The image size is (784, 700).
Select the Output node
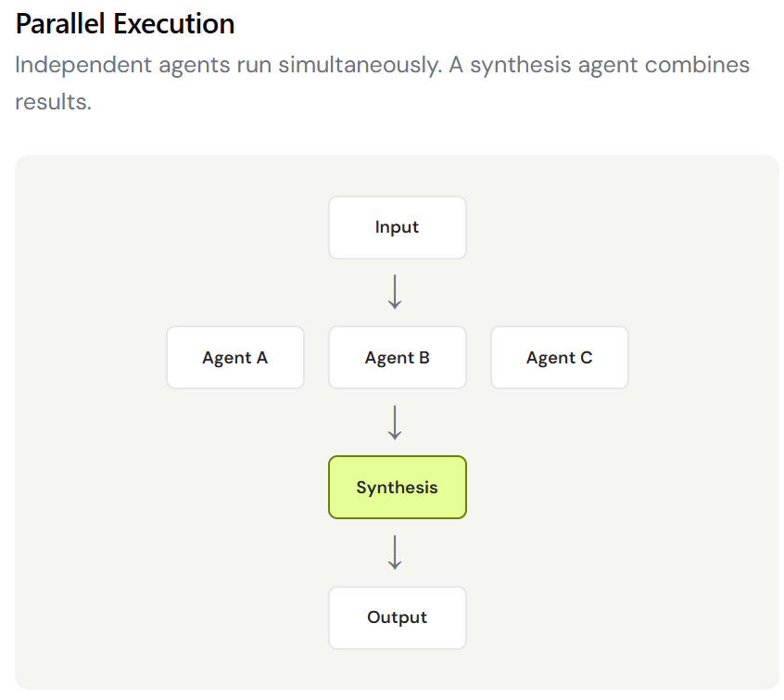pyautogui.click(x=397, y=617)
